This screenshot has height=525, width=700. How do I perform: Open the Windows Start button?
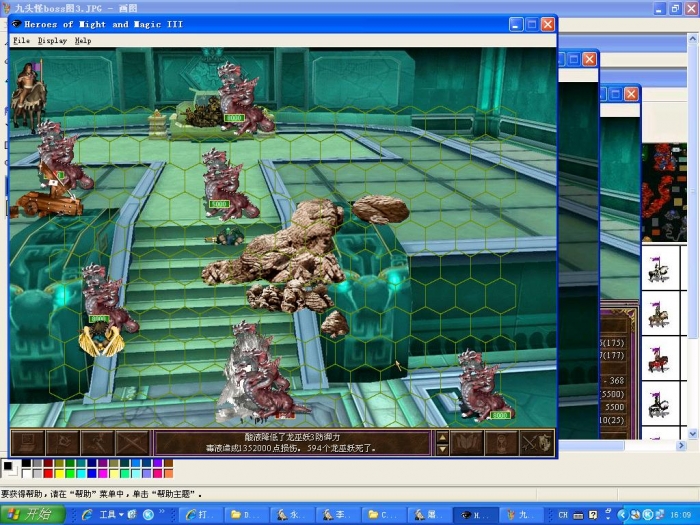coord(32,514)
